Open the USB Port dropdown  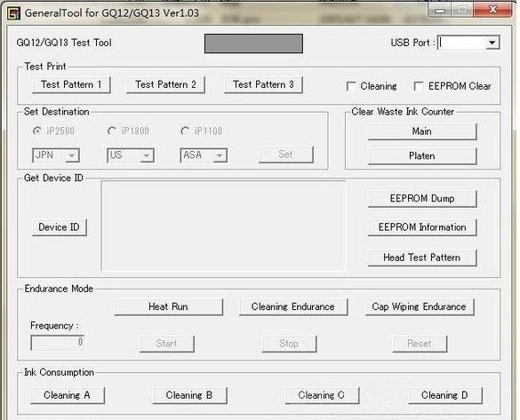[x=492, y=43]
